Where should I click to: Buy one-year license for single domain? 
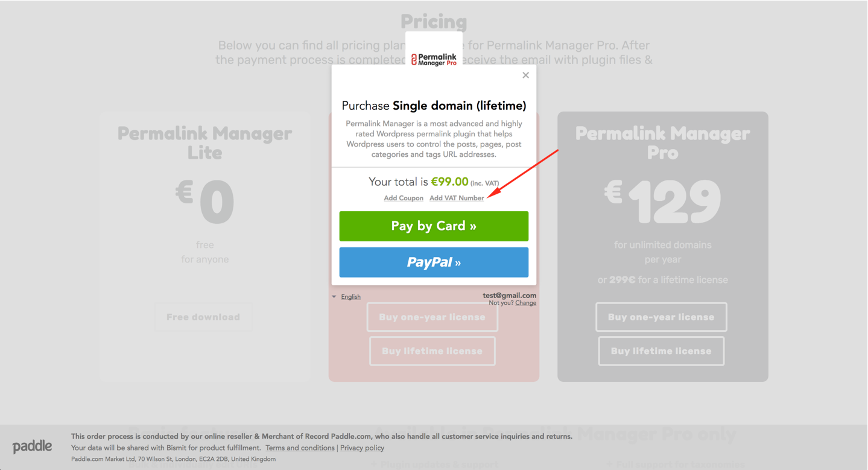coord(432,317)
